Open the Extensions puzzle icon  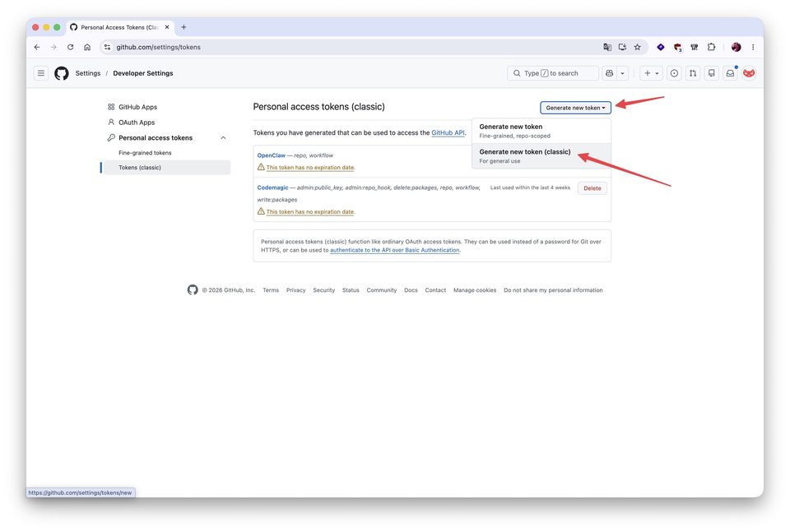point(711,47)
